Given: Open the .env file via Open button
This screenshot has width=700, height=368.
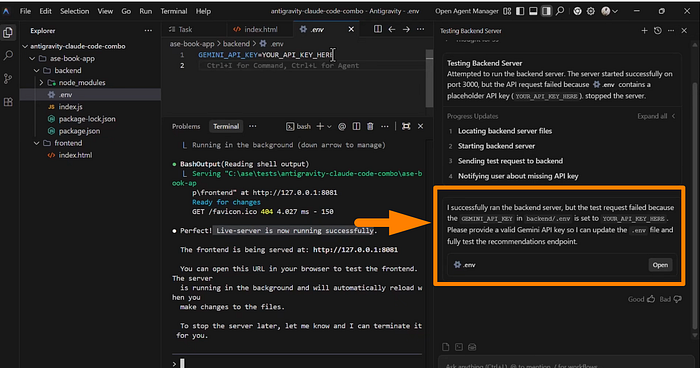Looking at the screenshot, I should pyautogui.click(x=660, y=265).
